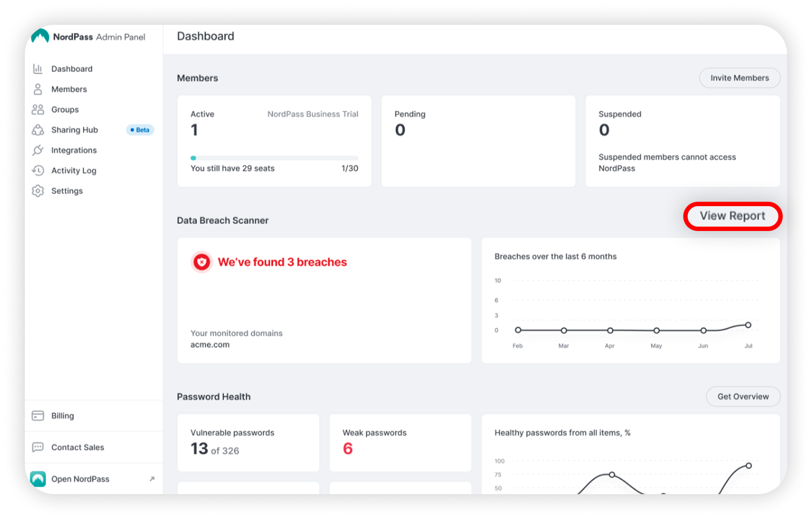Click the red breach shield icon
This screenshot has height=519, width=812.
pos(201,262)
